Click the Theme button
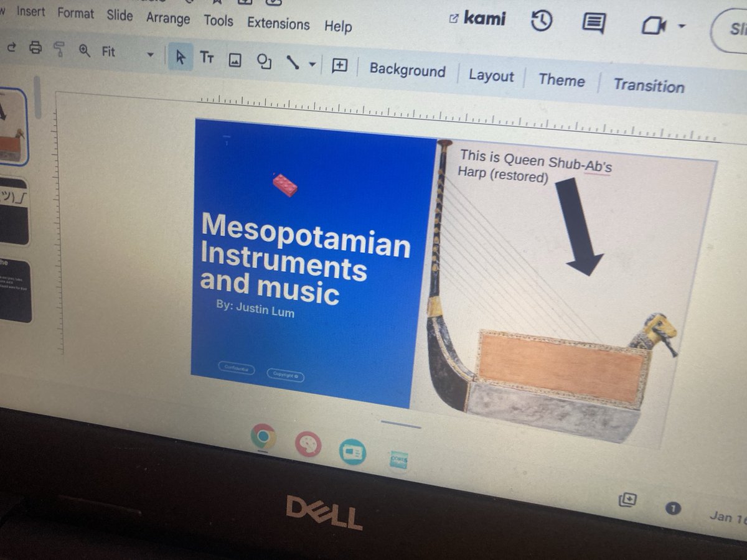 (x=561, y=80)
